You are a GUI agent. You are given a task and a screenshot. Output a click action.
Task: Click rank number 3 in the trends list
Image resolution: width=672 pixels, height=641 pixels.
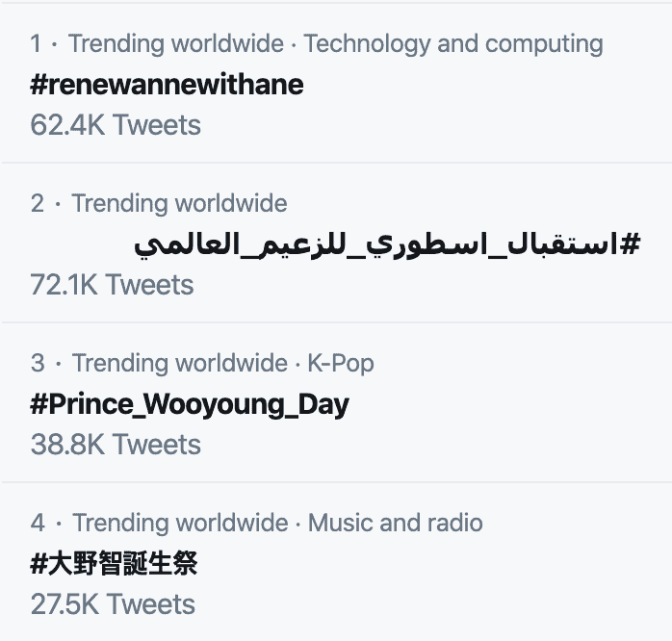point(38,364)
